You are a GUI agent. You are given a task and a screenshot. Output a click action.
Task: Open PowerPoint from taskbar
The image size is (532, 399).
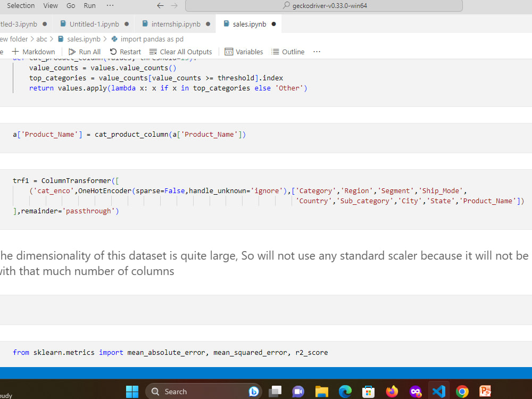coord(485,392)
